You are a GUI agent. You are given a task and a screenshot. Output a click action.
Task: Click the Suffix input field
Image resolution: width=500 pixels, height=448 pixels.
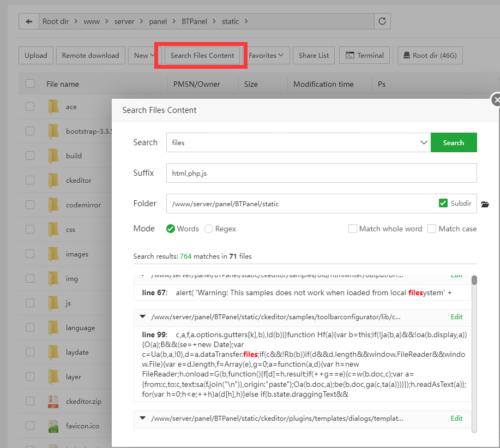click(x=321, y=173)
